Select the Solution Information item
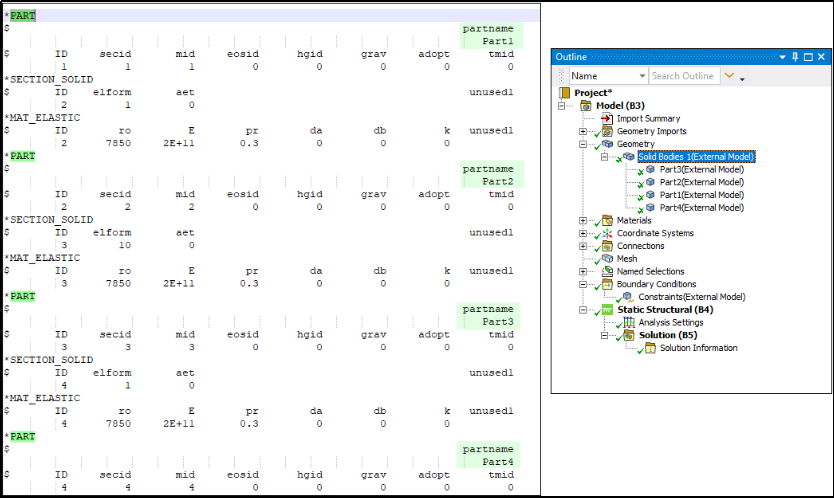Image resolution: width=834 pixels, height=498 pixels. tap(698, 348)
